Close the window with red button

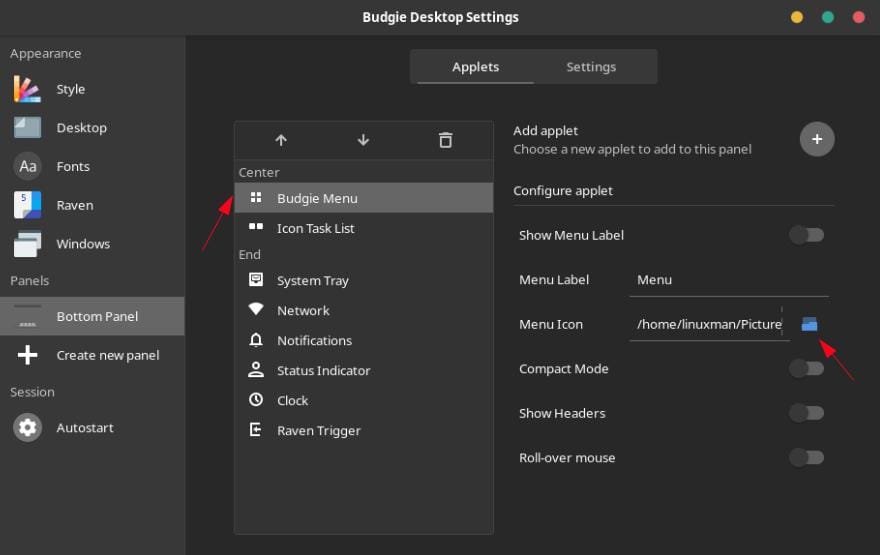coord(858,17)
